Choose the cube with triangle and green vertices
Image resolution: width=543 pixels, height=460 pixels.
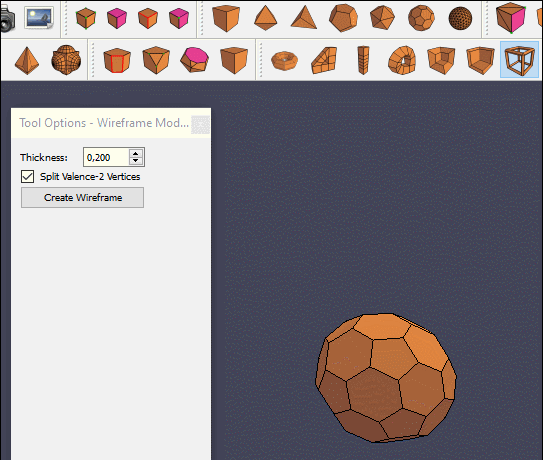coord(156,60)
